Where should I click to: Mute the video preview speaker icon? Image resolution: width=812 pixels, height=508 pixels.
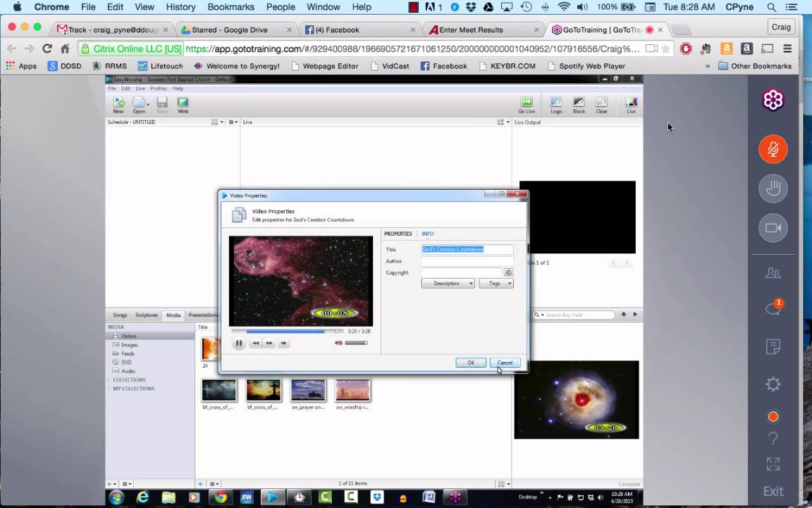point(338,343)
